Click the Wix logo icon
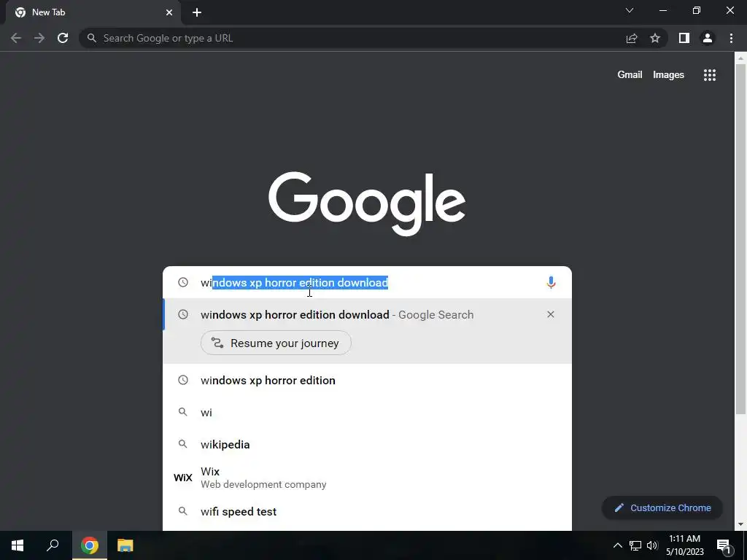747x560 pixels. point(183,478)
